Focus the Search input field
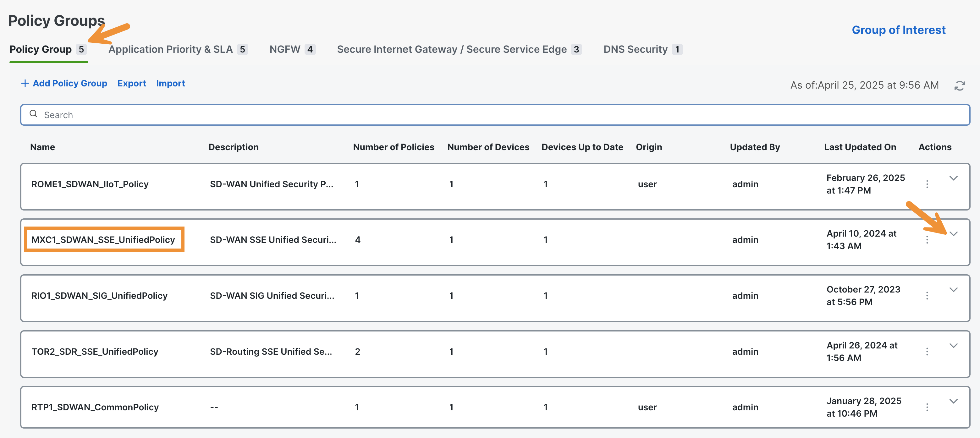 (495, 115)
